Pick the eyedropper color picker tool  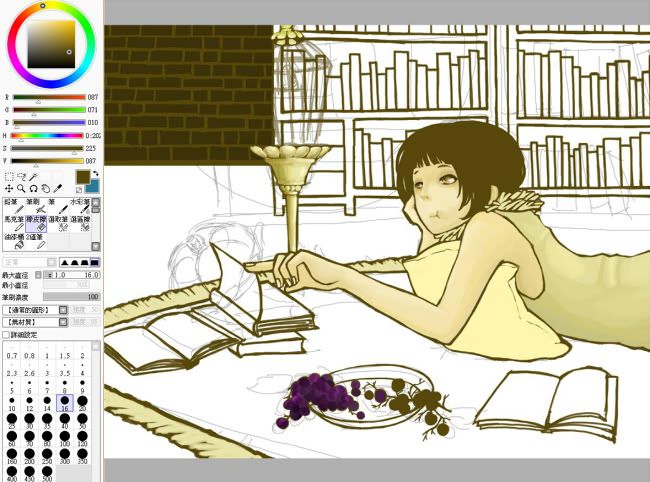[58, 188]
